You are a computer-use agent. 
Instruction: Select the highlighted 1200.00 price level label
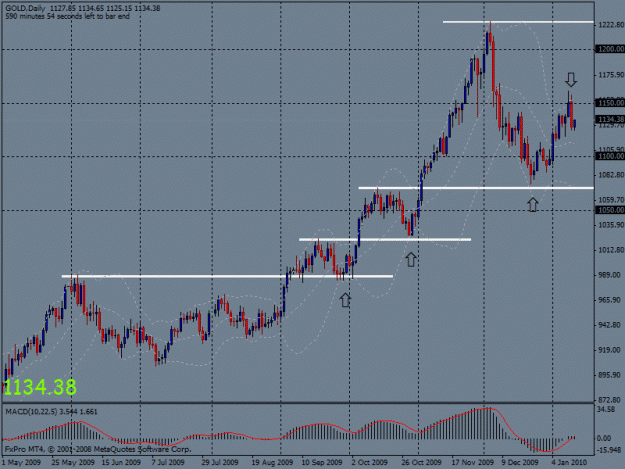[x=610, y=49]
